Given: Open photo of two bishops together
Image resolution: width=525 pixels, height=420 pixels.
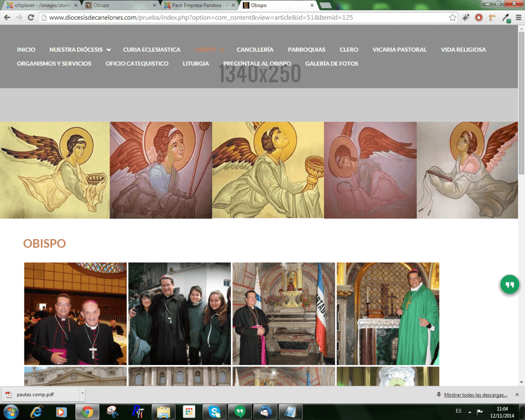Looking at the screenshot, I should (x=75, y=314).
